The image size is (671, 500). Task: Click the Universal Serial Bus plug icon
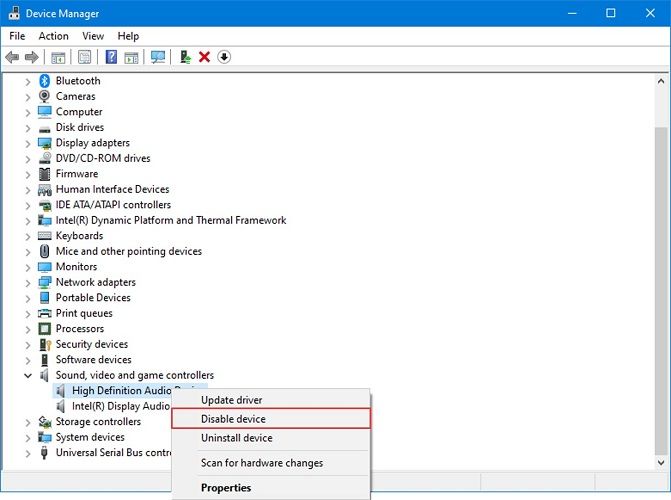[44, 452]
